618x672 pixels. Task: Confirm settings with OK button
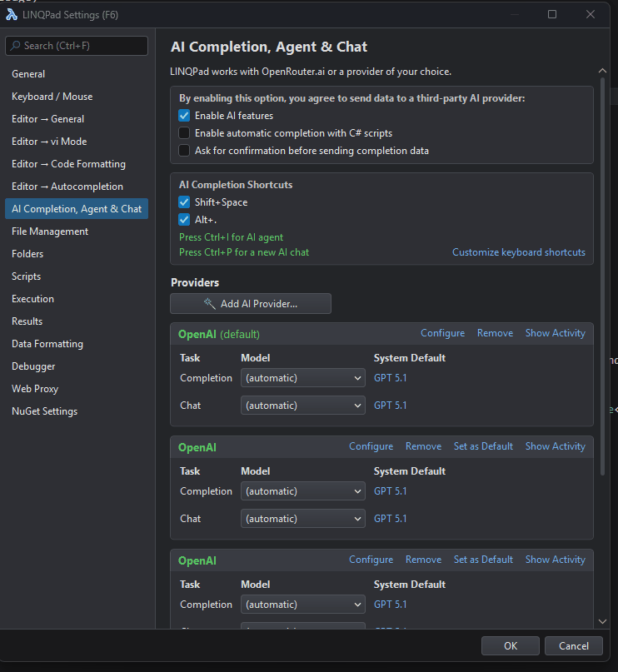[511, 646]
